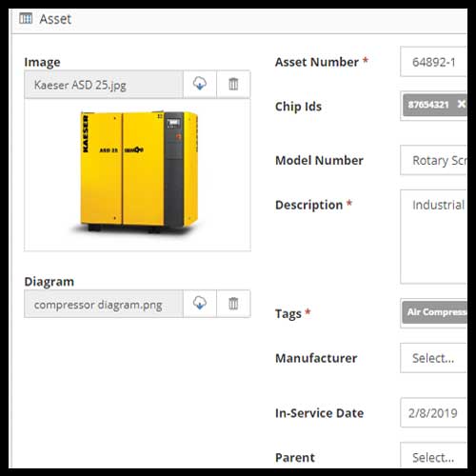
Task: Remove chip id 87654321 tag
Action: coord(461,104)
